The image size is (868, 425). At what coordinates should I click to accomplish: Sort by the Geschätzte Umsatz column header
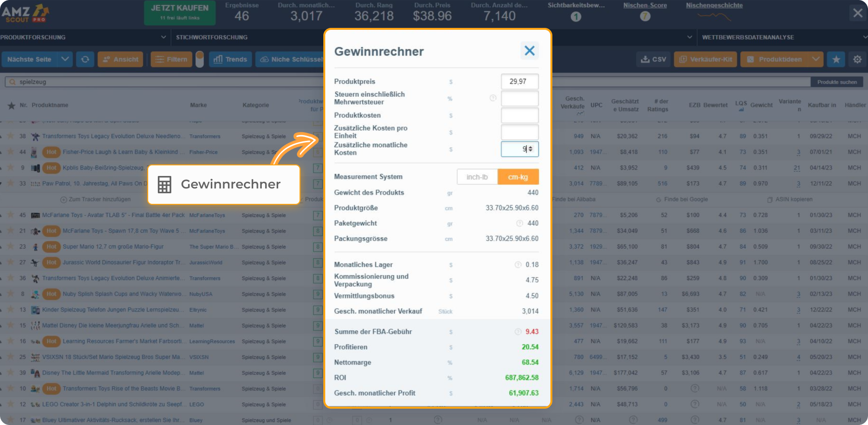[x=625, y=105]
